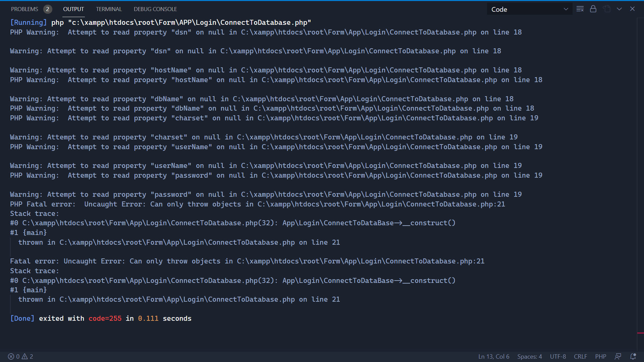644x362 pixels.
Task: Switch to the Output tab
Action: (x=73, y=9)
